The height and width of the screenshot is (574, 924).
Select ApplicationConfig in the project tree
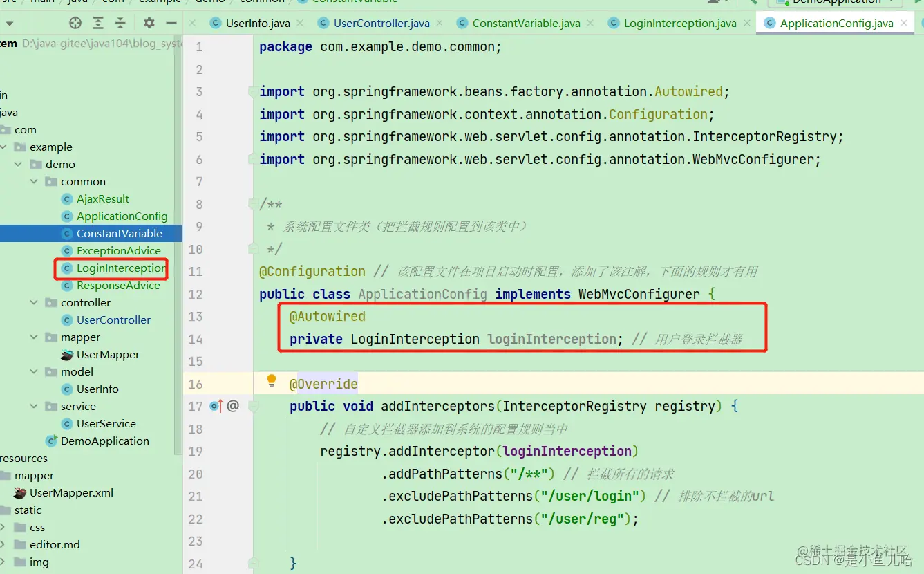coord(122,216)
